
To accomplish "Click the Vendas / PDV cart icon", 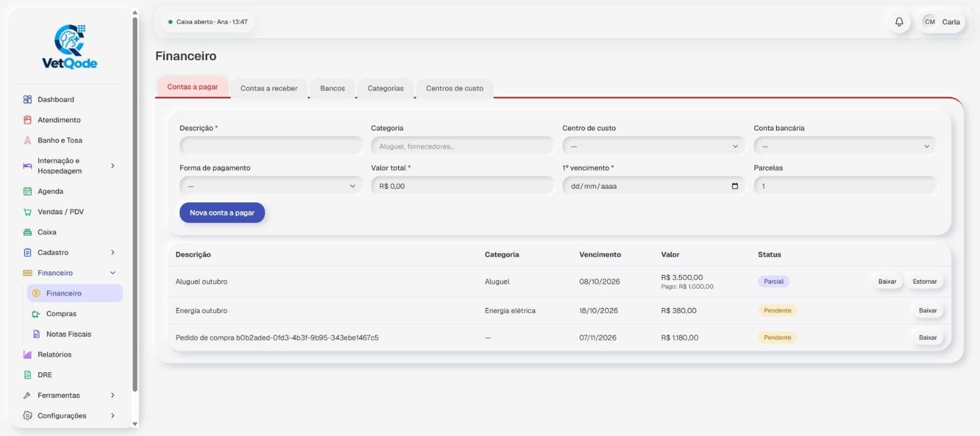I will click(x=27, y=212).
